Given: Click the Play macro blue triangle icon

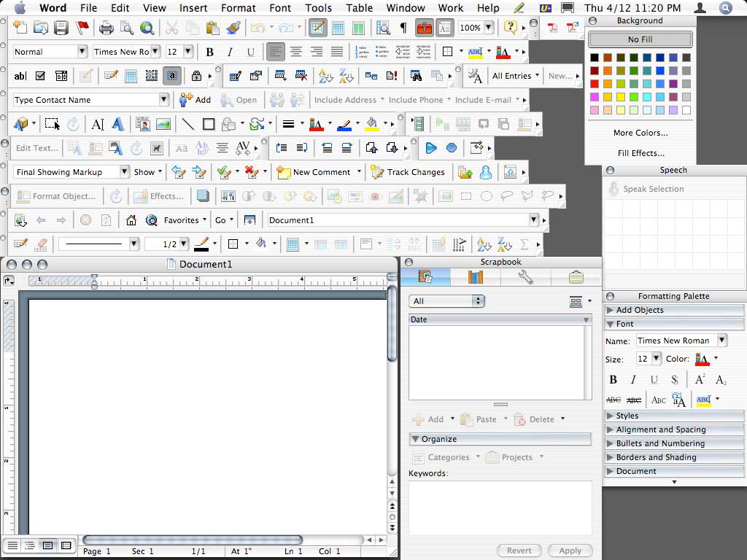Looking at the screenshot, I should [x=431, y=148].
